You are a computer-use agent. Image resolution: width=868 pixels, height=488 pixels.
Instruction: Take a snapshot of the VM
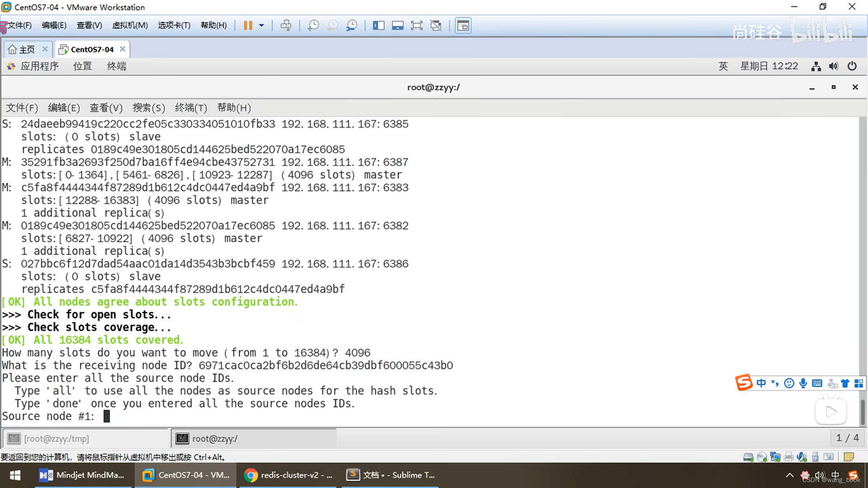tap(313, 25)
